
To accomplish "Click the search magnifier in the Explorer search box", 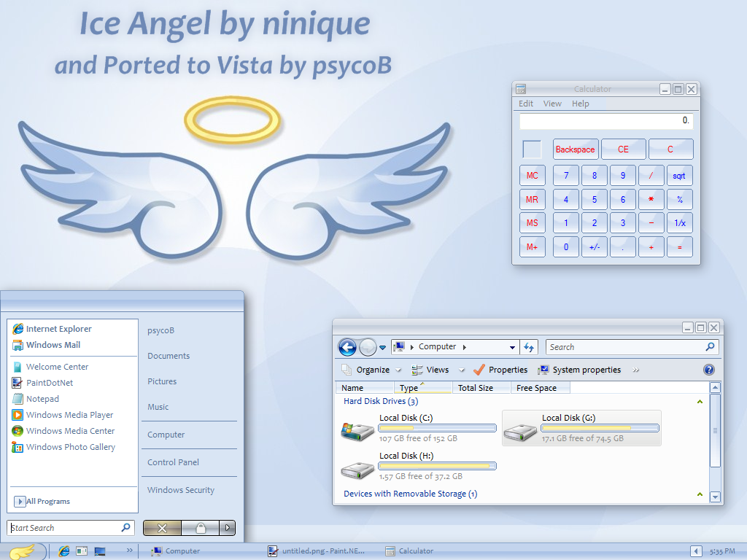I will pos(709,347).
